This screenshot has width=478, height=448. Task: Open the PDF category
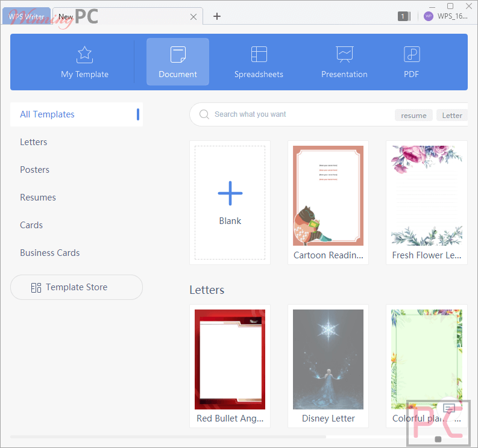pyautogui.click(x=412, y=62)
